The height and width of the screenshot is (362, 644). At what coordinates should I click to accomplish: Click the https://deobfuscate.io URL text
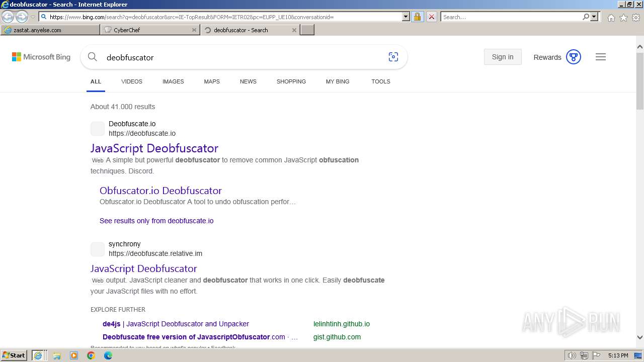click(x=142, y=133)
